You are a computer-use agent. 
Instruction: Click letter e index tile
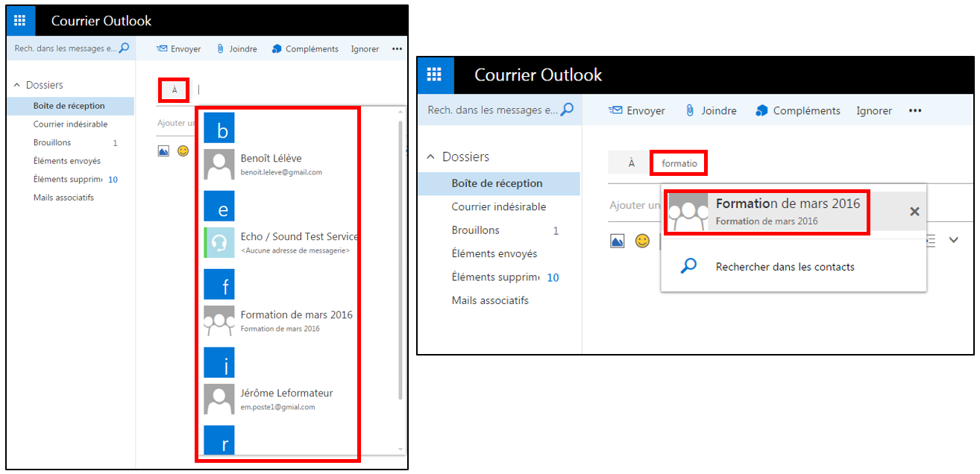(219, 206)
